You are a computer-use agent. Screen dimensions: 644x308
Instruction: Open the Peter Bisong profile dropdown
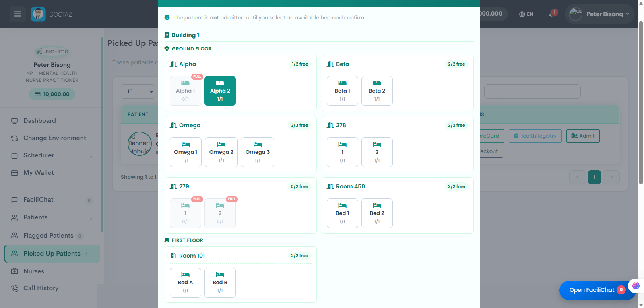click(600, 14)
